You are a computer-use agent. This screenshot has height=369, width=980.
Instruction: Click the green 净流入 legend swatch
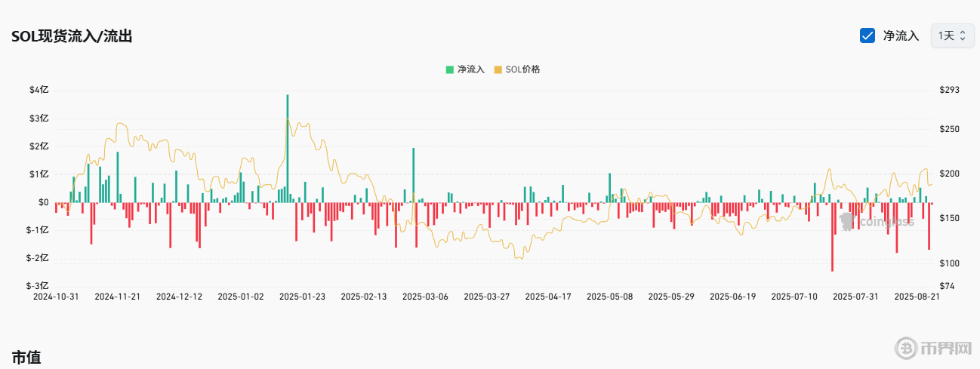[450, 69]
